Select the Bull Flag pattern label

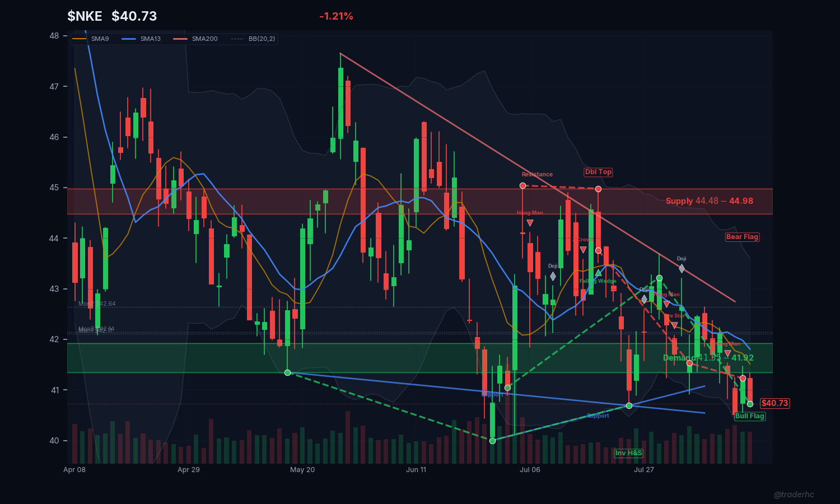coord(750,416)
